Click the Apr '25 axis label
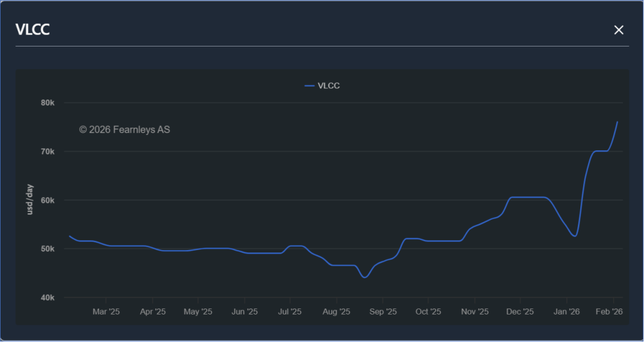Screen dimensions: 644x342 tap(153, 312)
